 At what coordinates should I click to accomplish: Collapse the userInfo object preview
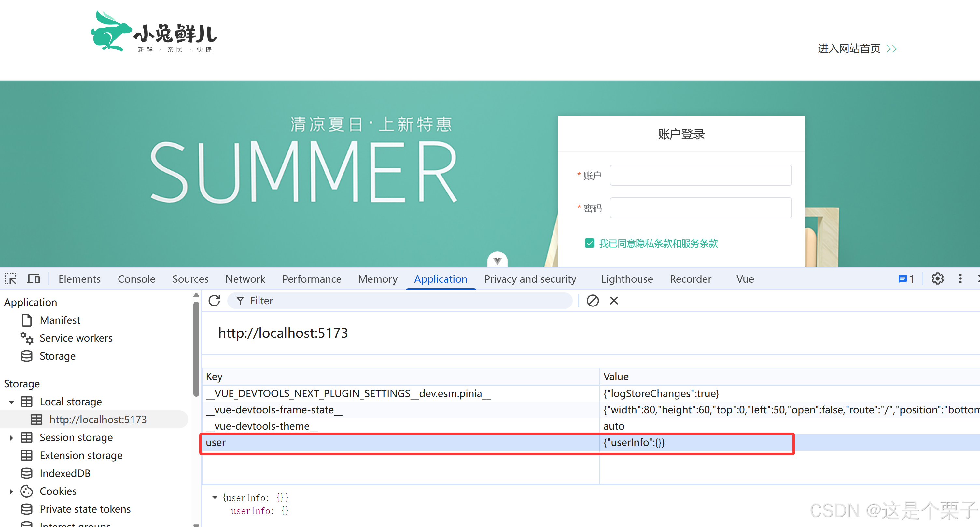[215, 497]
